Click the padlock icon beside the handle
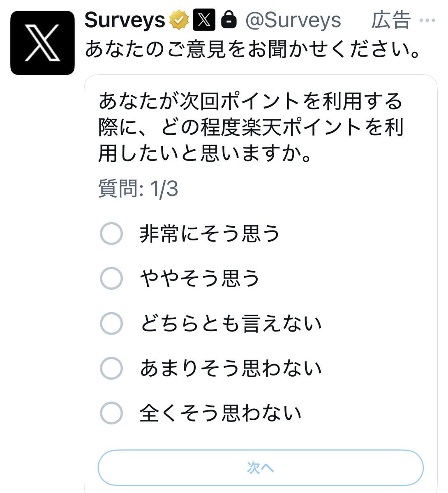The height and width of the screenshot is (493, 448). 229,20
